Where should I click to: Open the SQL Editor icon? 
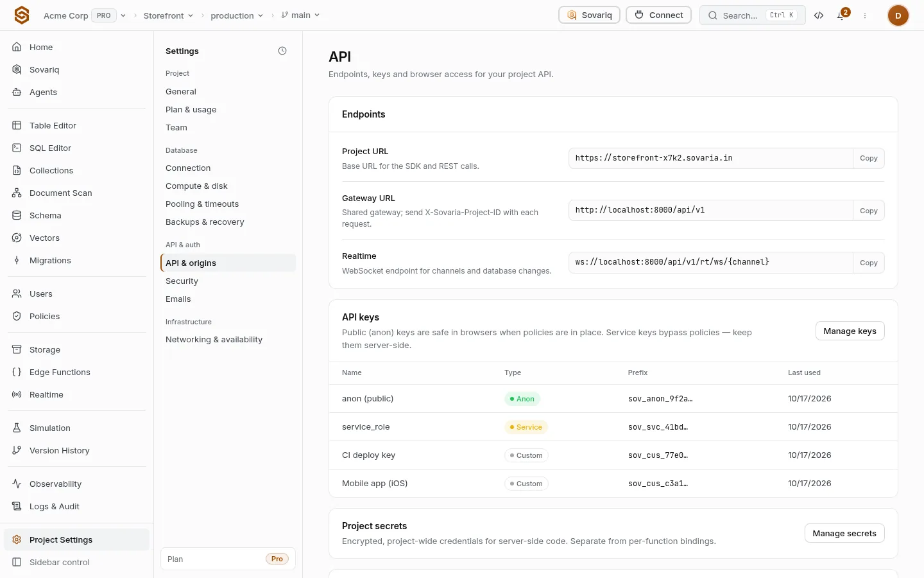[x=17, y=148]
